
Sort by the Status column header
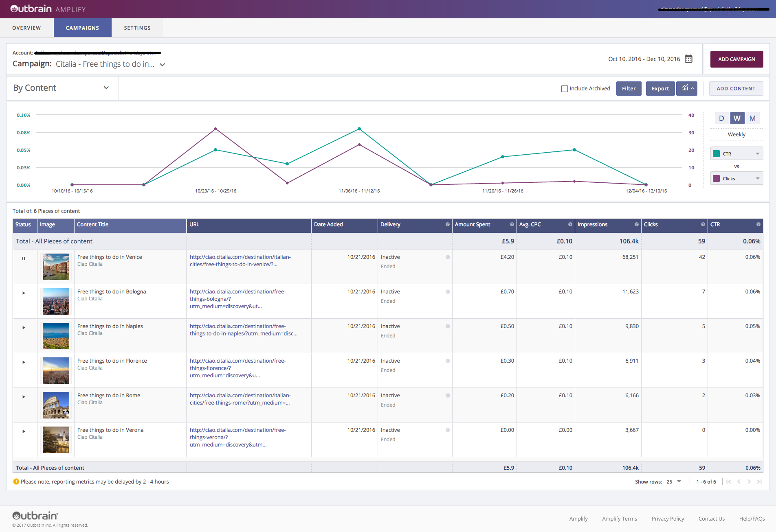point(25,225)
